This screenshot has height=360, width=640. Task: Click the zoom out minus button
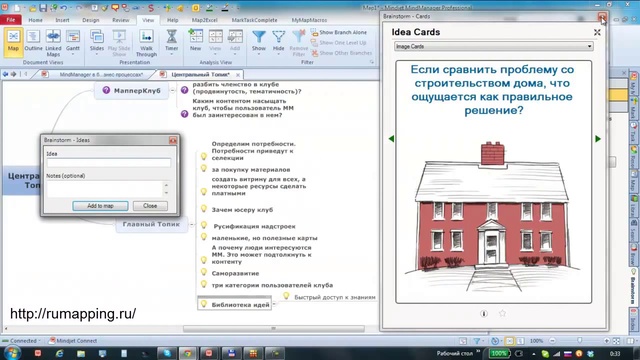coord(552,341)
